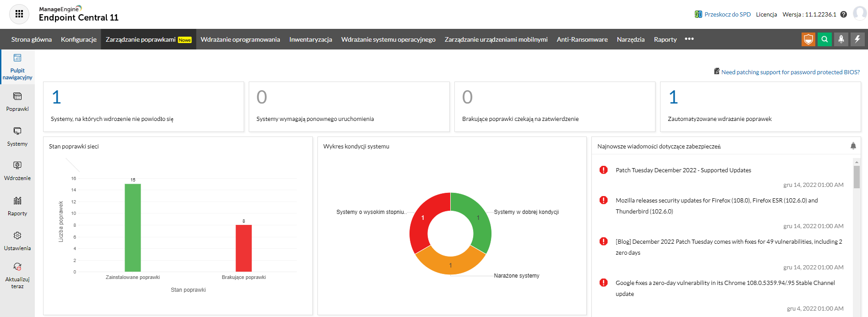This screenshot has height=317, width=868.
Task: Click the red missing patches bar
Action: pyautogui.click(x=244, y=248)
